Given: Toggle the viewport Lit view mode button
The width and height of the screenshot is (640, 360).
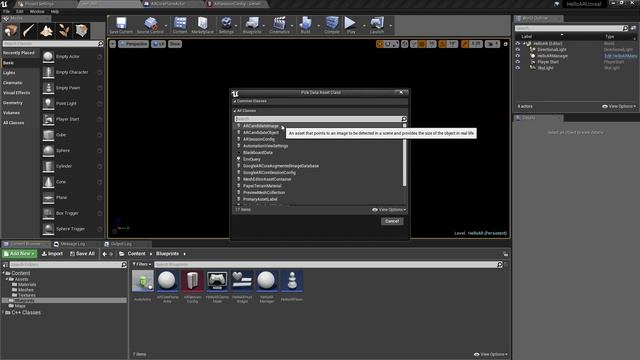Looking at the screenshot, I should click(158, 44).
